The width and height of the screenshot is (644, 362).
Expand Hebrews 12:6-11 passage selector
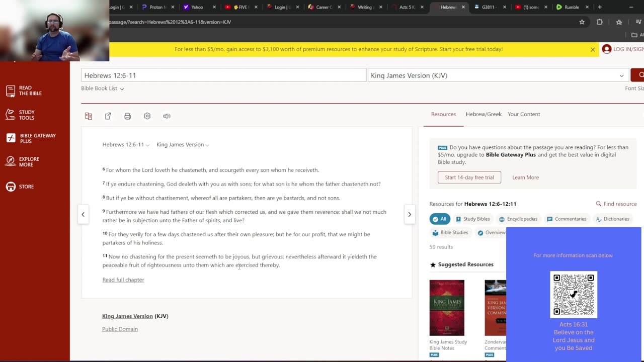click(126, 145)
